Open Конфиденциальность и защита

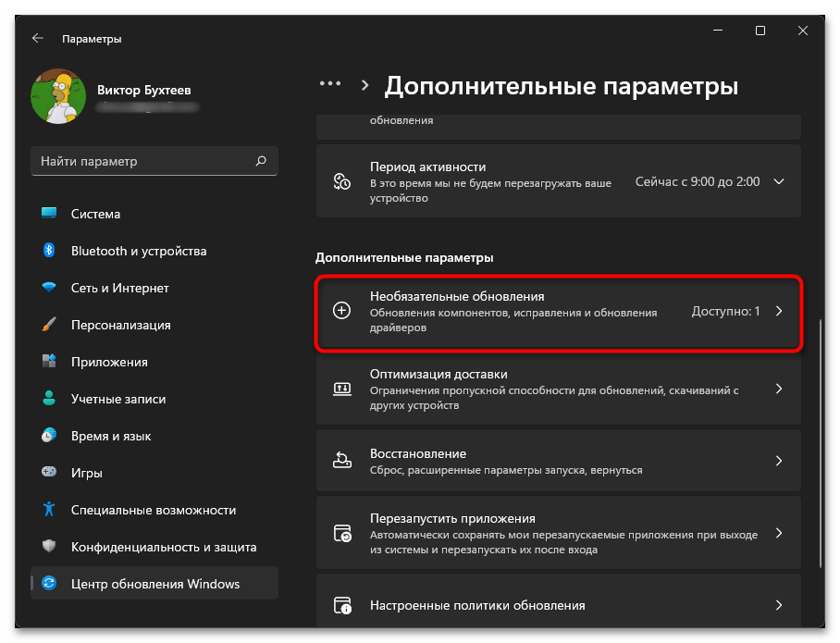tap(154, 547)
